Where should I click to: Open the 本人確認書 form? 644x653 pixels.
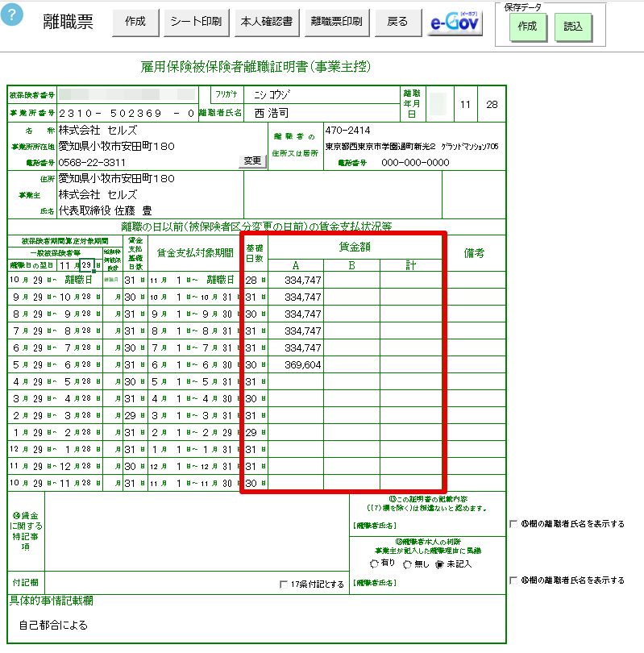click(x=267, y=22)
